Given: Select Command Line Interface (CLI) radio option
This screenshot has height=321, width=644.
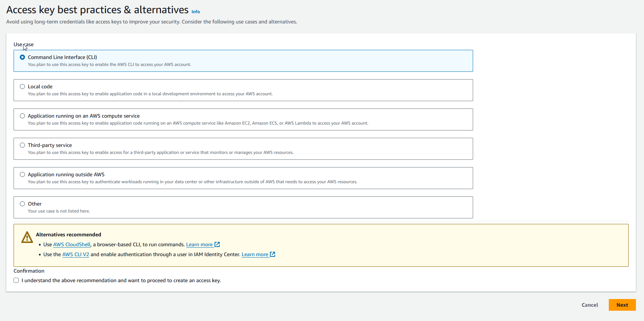Looking at the screenshot, I should [22, 57].
